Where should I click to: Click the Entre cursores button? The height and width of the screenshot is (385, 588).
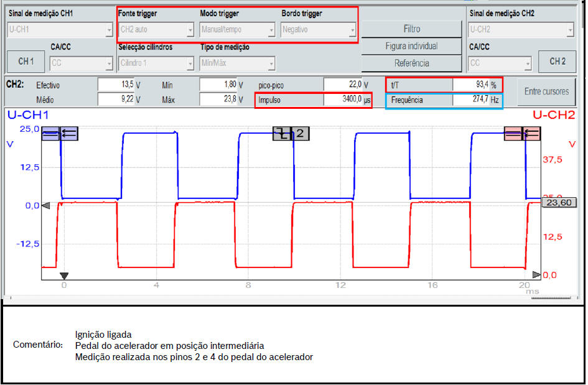546,91
